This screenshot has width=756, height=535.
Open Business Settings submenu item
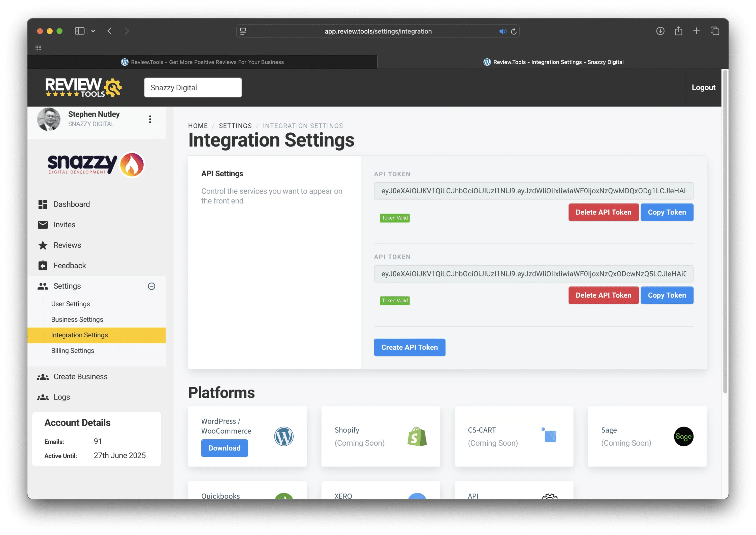click(x=77, y=319)
